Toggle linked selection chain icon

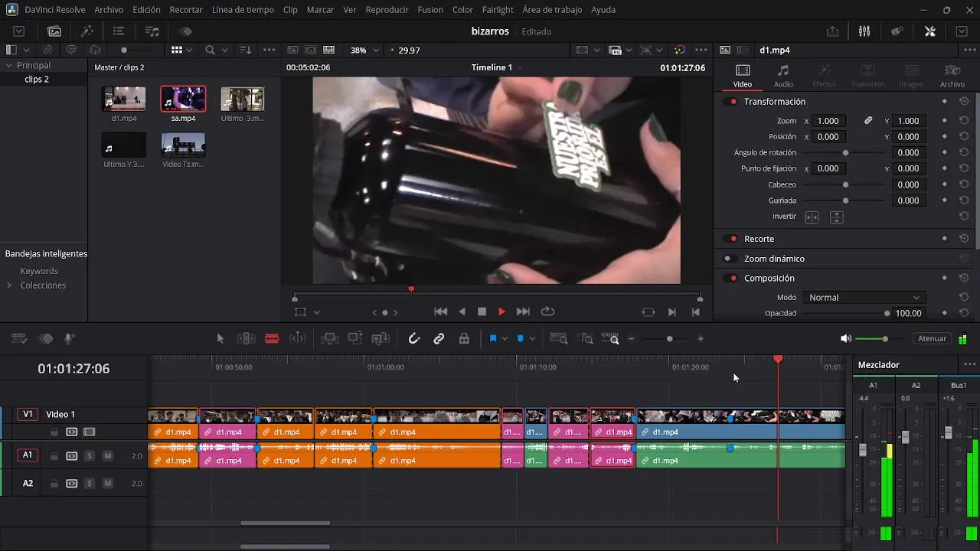click(x=439, y=338)
